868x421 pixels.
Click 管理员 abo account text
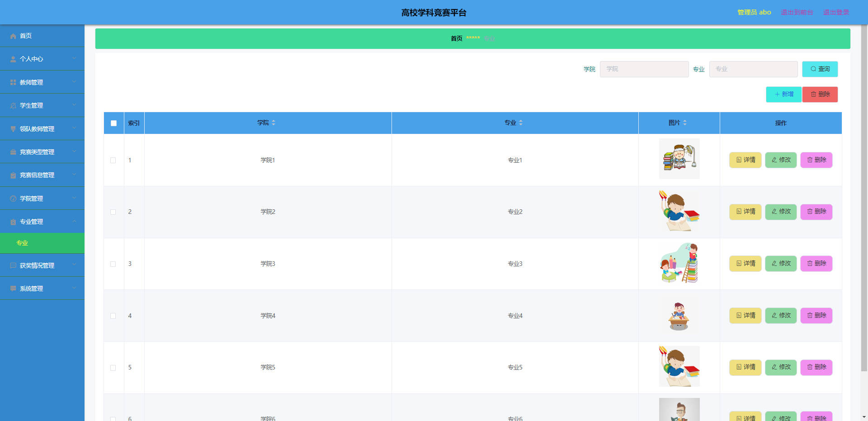[x=754, y=12]
